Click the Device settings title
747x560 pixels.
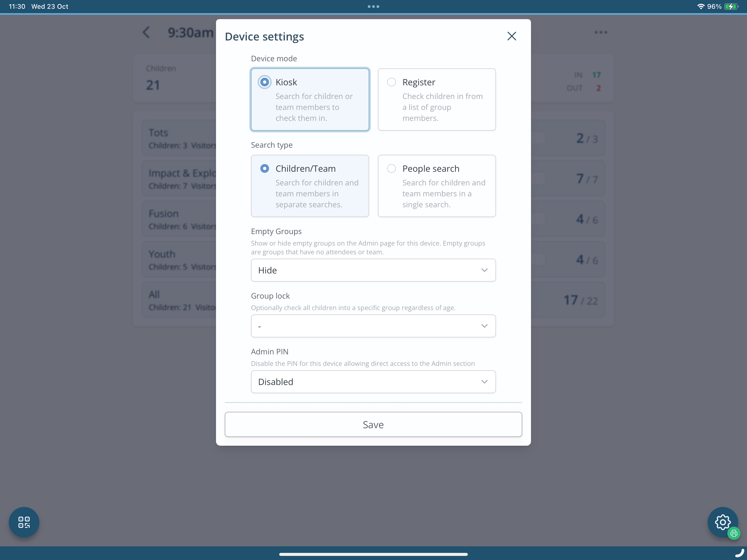pyautogui.click(x=264, y=36)
